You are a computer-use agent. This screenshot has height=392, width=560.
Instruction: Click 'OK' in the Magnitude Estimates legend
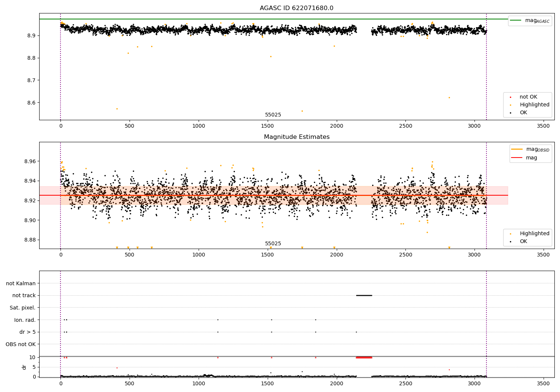tap(523, 242)
